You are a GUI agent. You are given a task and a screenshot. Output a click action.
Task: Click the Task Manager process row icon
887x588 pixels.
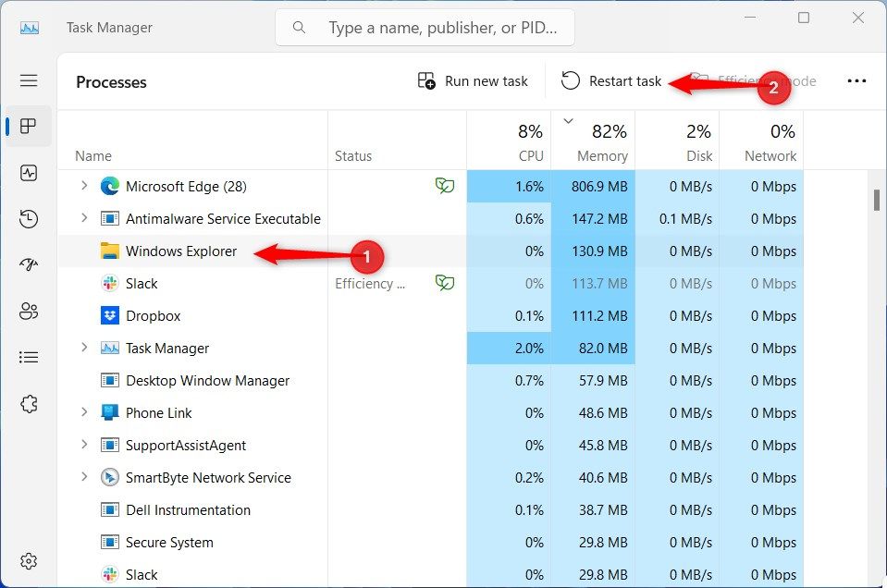coord(110,349)
